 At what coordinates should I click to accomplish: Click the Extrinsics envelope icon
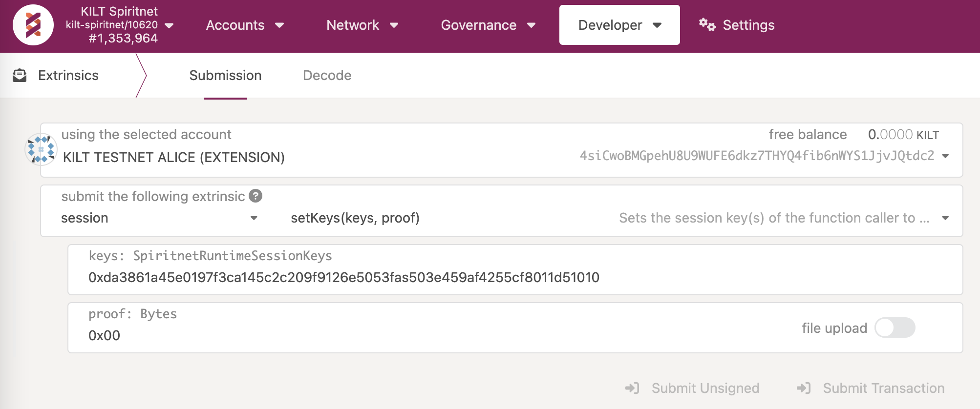click(20, 75)
